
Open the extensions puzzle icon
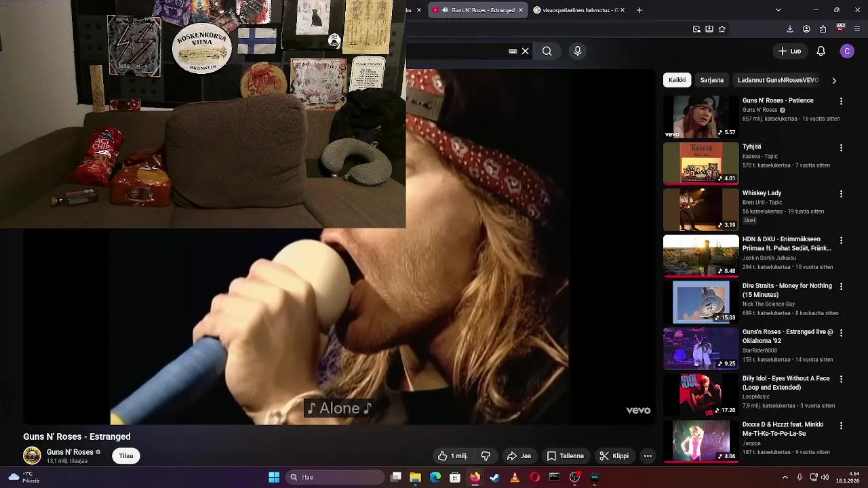(x=823, y=29)
